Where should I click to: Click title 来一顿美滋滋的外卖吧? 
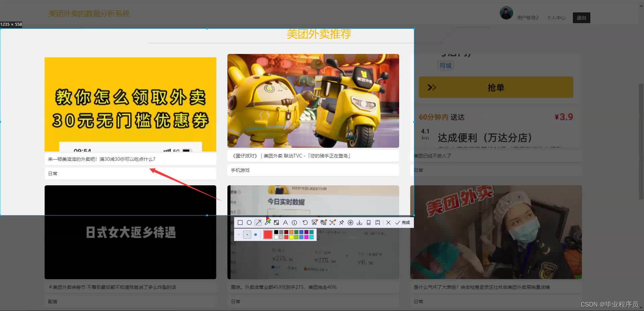point(102,159)
